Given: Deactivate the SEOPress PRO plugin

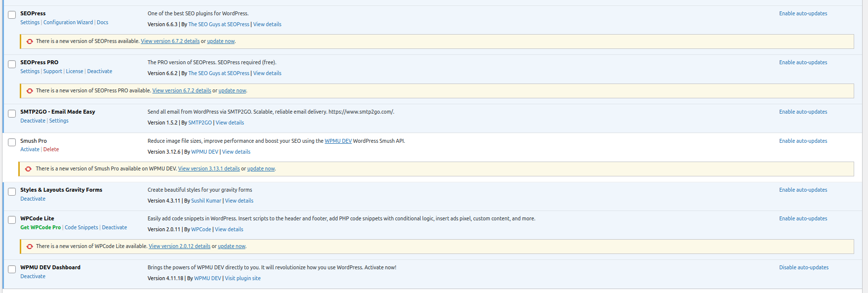Looking at the screenshot, I should [x=99, y=71].
